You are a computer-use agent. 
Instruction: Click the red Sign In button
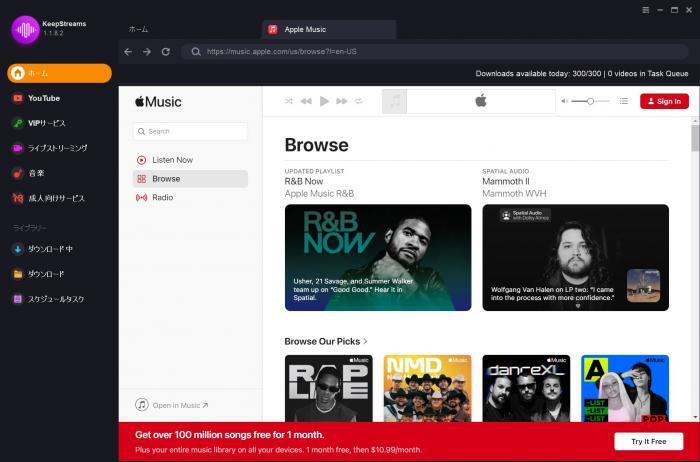coord(664,101)
